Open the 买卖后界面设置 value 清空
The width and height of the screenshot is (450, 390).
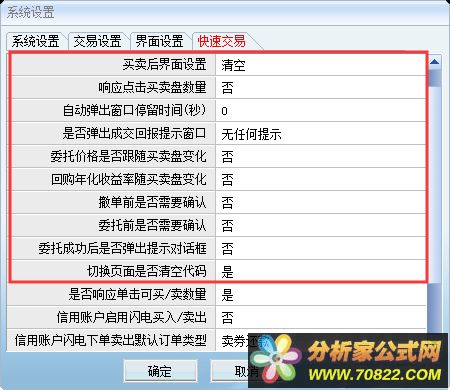coord(321,65)
